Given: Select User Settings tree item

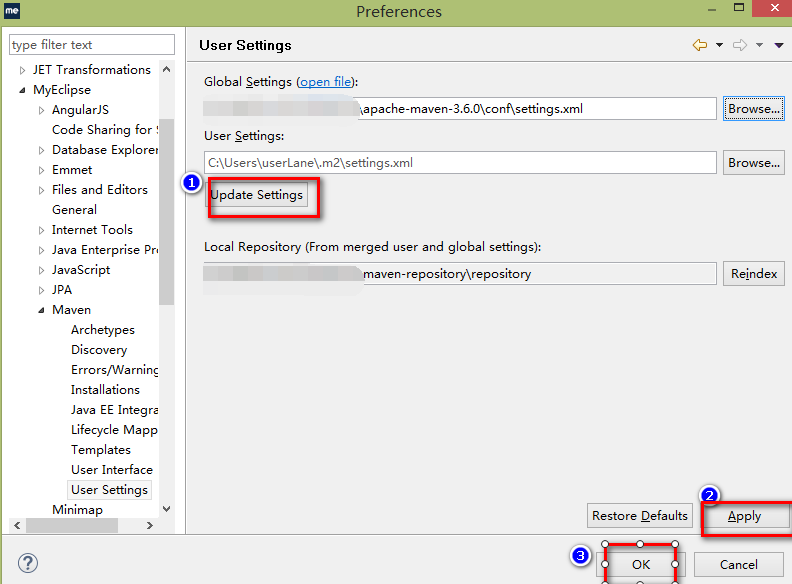Looking at the screenshot, I should (x=109, y=490).
